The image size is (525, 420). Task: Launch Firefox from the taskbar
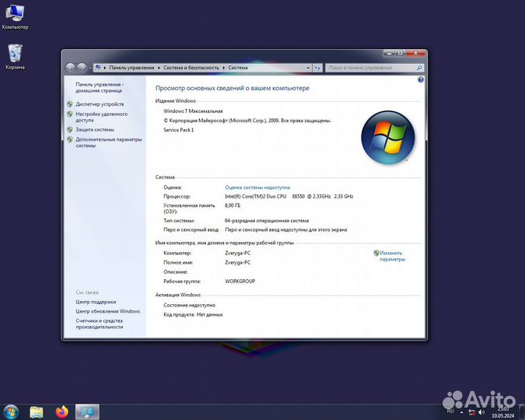tap(62, 411)
